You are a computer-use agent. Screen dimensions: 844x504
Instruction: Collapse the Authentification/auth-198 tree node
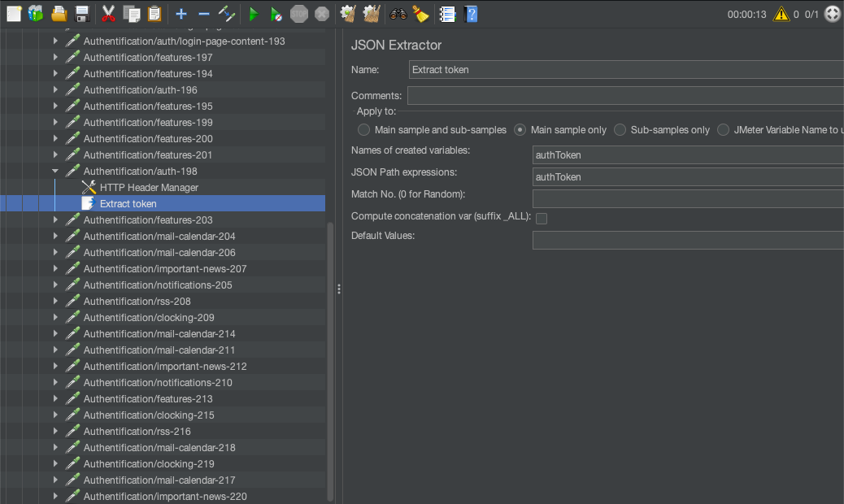[55, 172]
